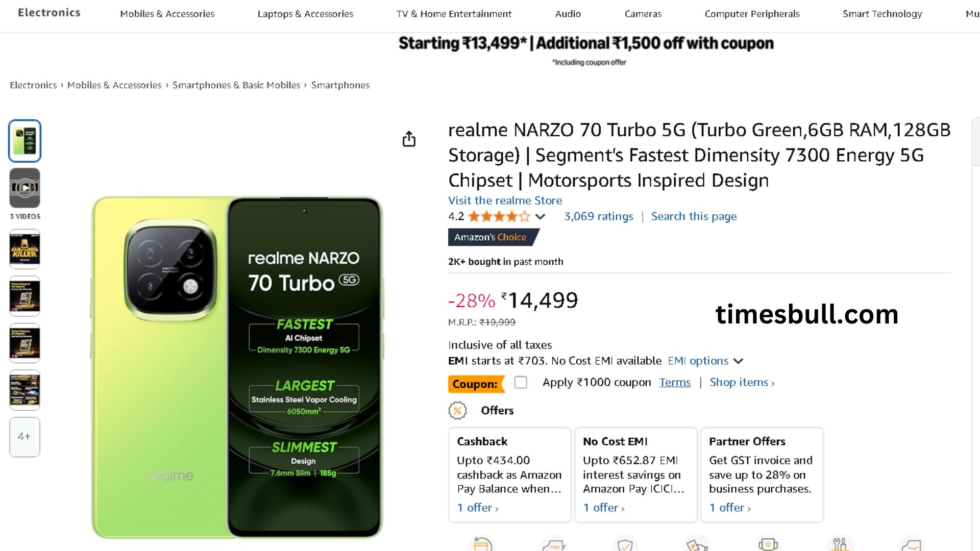The image size is (980, 551).
Task: Click the installation tools icon
Action: click(840, 544)
